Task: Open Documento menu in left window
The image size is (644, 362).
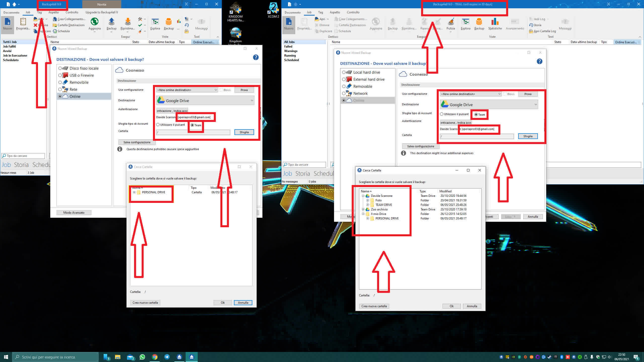Action: [11, 12]
